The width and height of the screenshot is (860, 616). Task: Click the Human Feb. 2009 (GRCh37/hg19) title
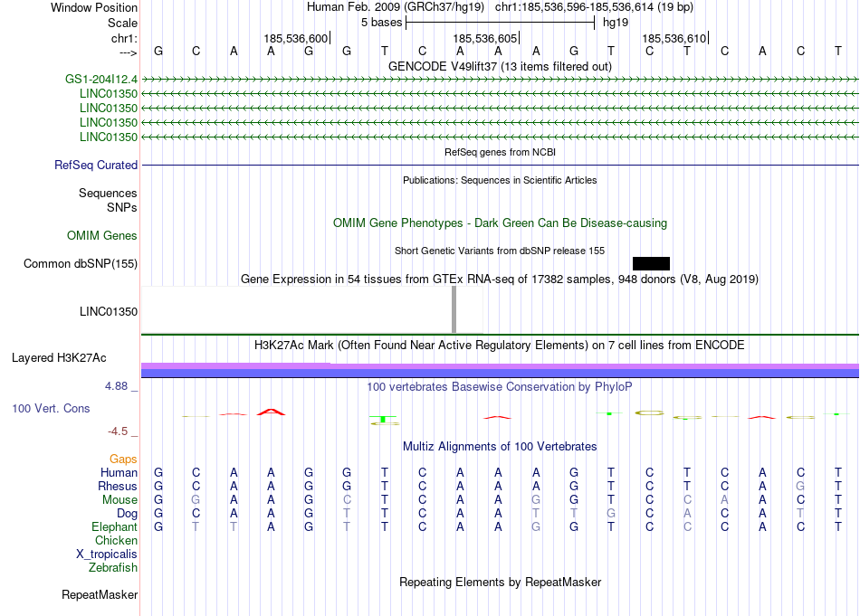point(396,7)
